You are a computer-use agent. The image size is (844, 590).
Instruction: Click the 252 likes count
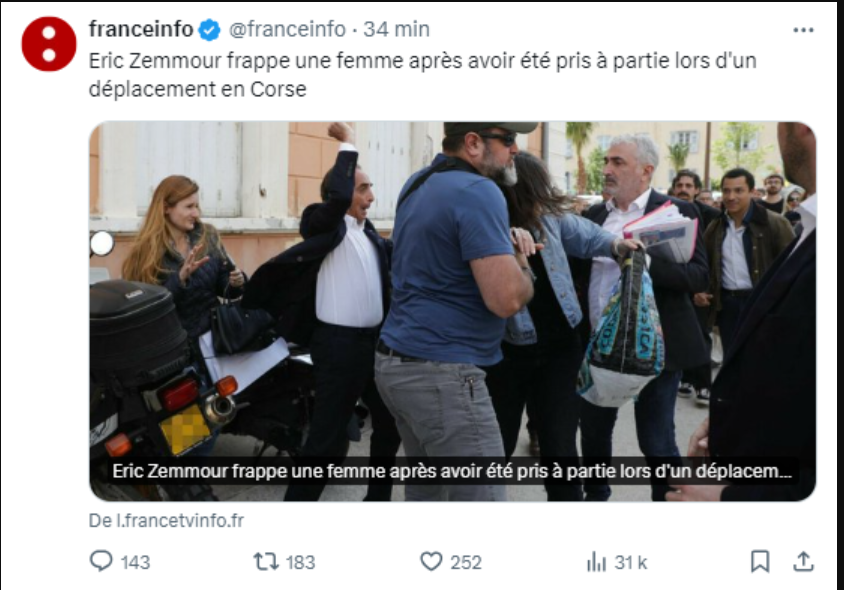point(466,563)
